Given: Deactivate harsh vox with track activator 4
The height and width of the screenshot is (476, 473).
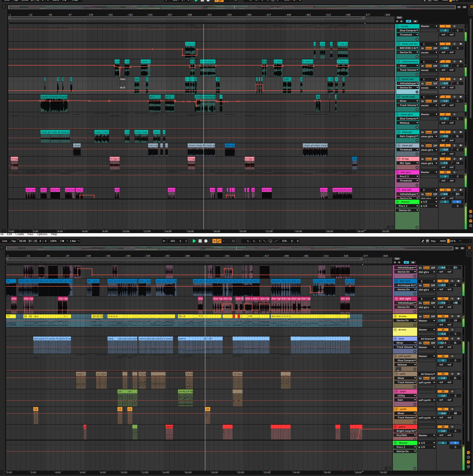Looking at the screenshot, I should tap(445, 79).
